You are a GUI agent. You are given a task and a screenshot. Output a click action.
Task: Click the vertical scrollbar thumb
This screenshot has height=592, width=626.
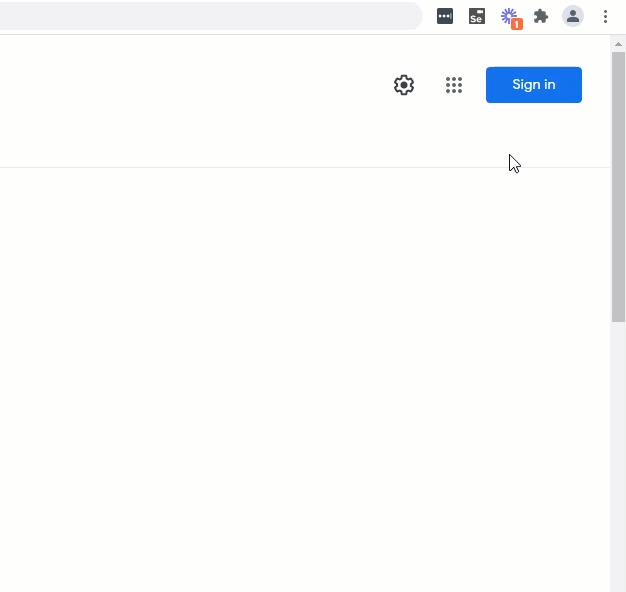pyautogui.click(x=618, y=186)
